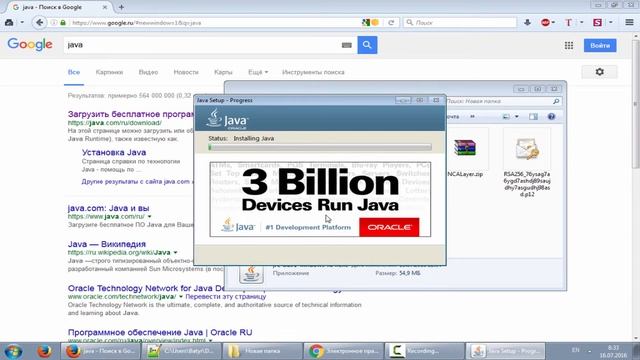640x360 pixels.
Task: Open Инструменты поиска options
Action: pos(313,72)
